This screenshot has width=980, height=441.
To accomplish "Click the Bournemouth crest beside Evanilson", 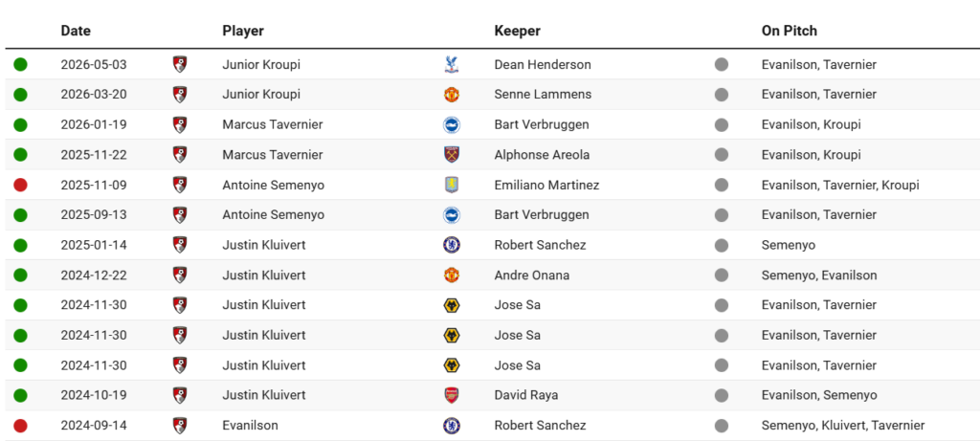I will tap(180, 426).
